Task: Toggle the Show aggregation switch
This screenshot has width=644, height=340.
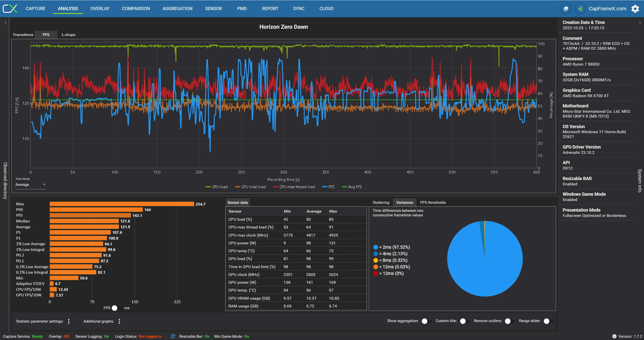Action: pos(426,321)
